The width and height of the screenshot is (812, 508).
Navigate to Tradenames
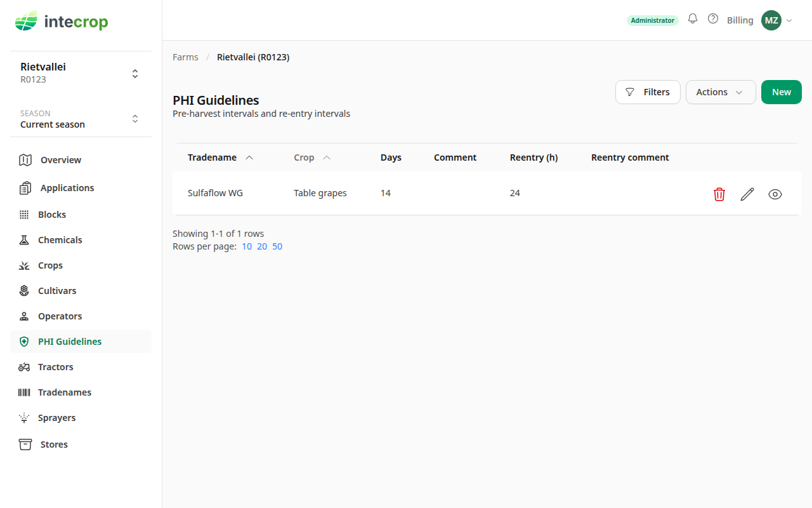pyautogui.click(x=81, y=392)
